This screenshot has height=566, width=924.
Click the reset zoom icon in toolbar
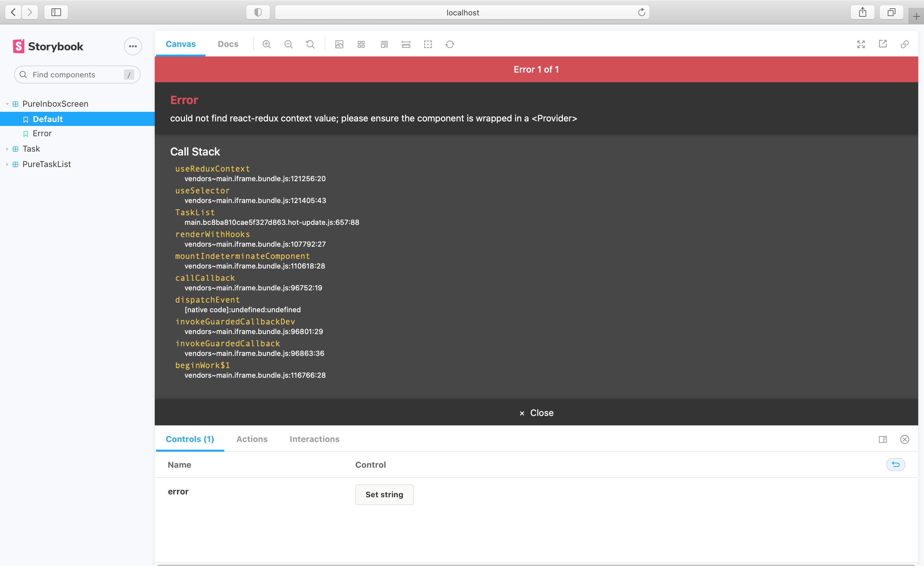pos(310,44)
